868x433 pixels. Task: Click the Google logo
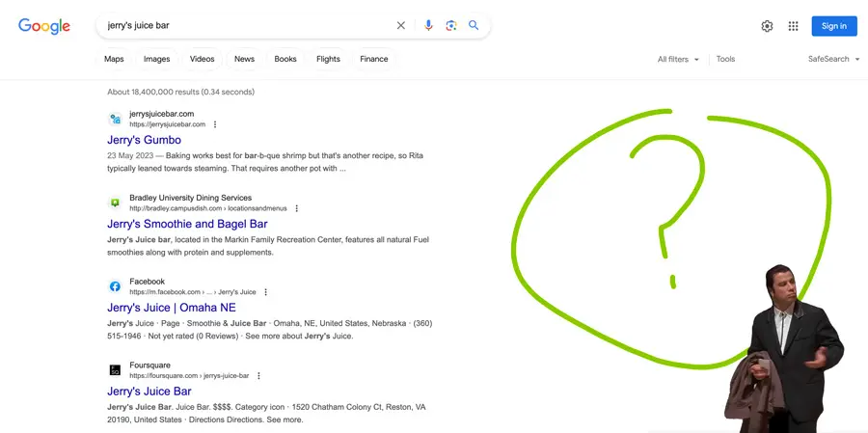point(44,26)
